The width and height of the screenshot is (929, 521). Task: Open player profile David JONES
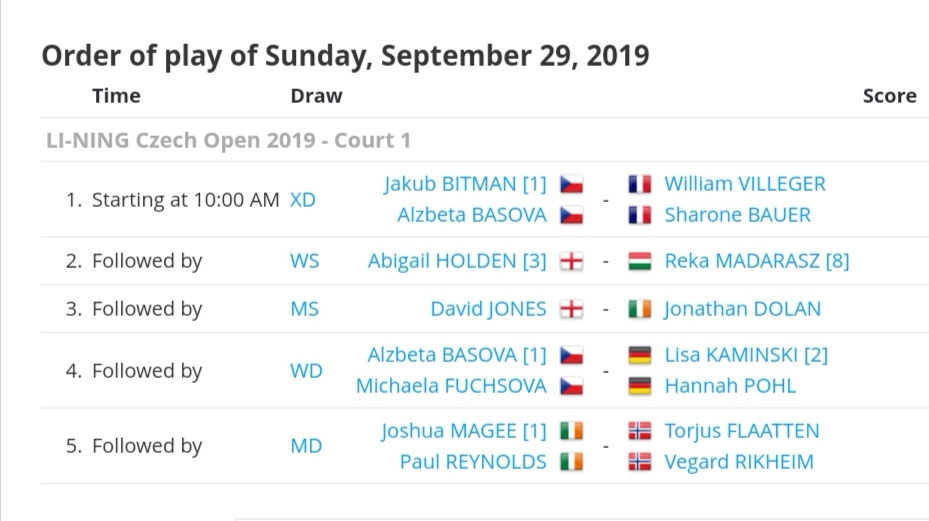[x=488, y=309]
